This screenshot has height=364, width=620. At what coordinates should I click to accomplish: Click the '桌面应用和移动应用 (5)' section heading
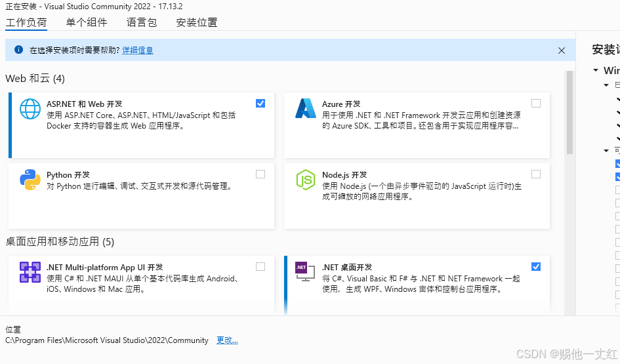(60, 241)
